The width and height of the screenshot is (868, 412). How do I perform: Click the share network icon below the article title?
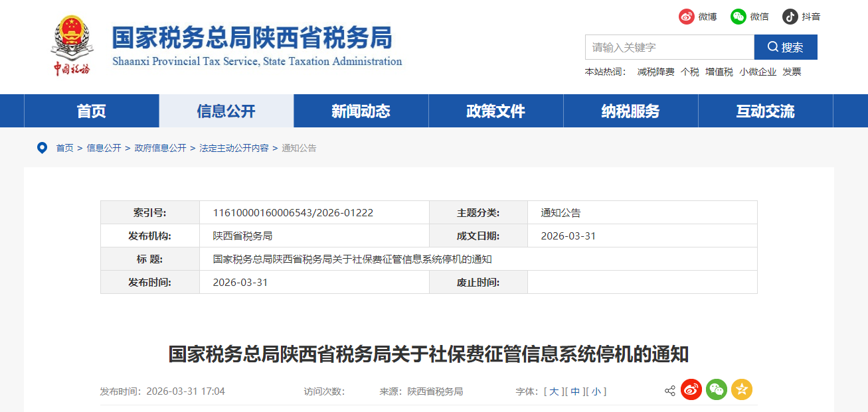(669, 390)
